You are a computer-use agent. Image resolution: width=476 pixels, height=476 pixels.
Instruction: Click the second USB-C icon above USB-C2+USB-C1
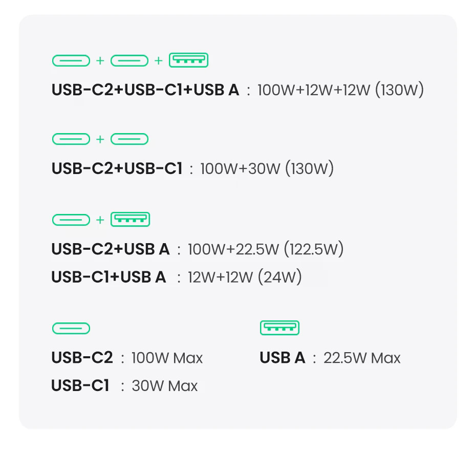pos(129,139)
